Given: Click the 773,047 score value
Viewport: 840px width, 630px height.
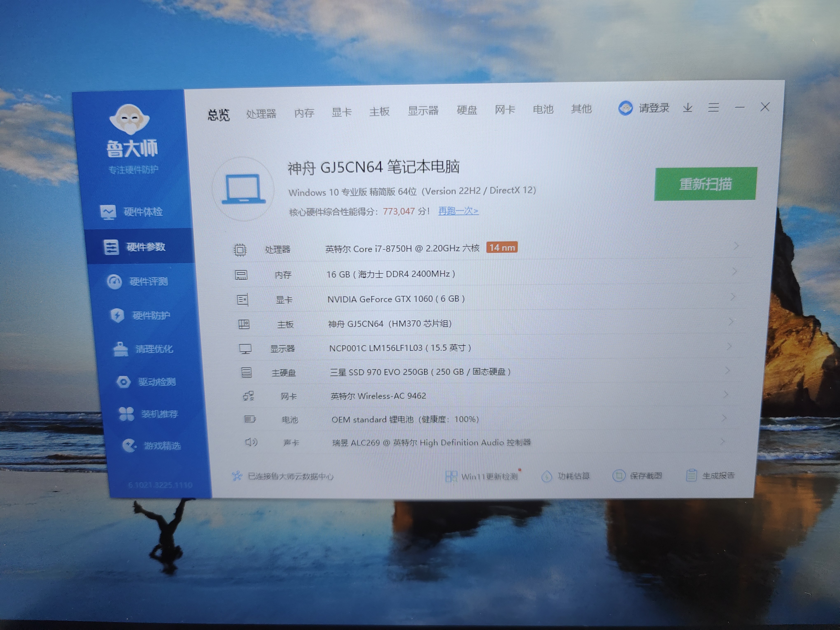Looking at the screenshot, I should (399, 211).
